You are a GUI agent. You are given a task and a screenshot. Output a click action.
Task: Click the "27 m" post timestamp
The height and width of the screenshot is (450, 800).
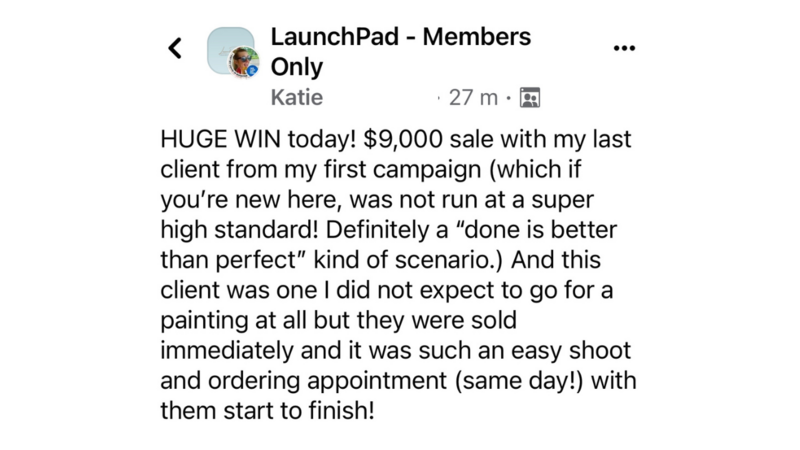473,97
